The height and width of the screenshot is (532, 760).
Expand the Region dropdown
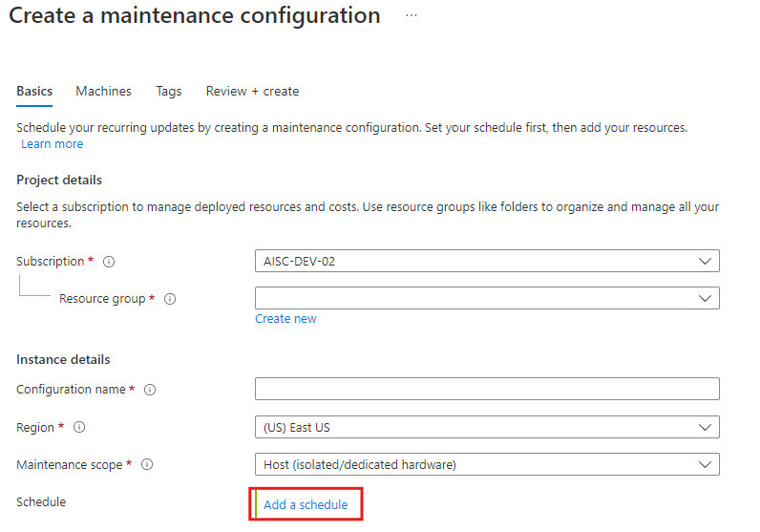[486, 427]
